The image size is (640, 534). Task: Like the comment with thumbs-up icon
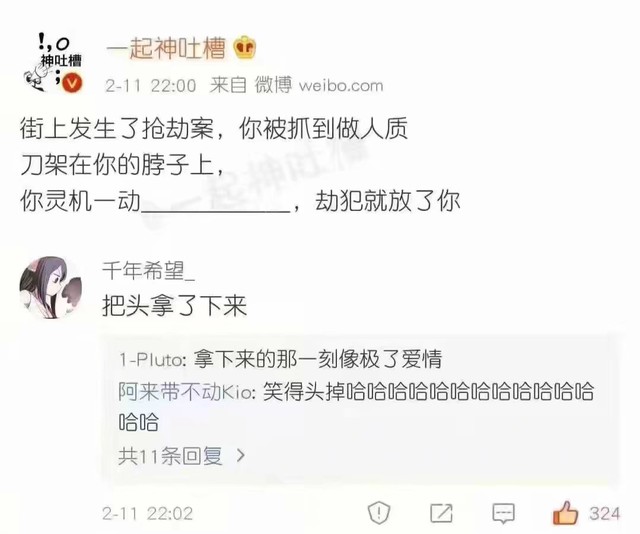[565, 512]
